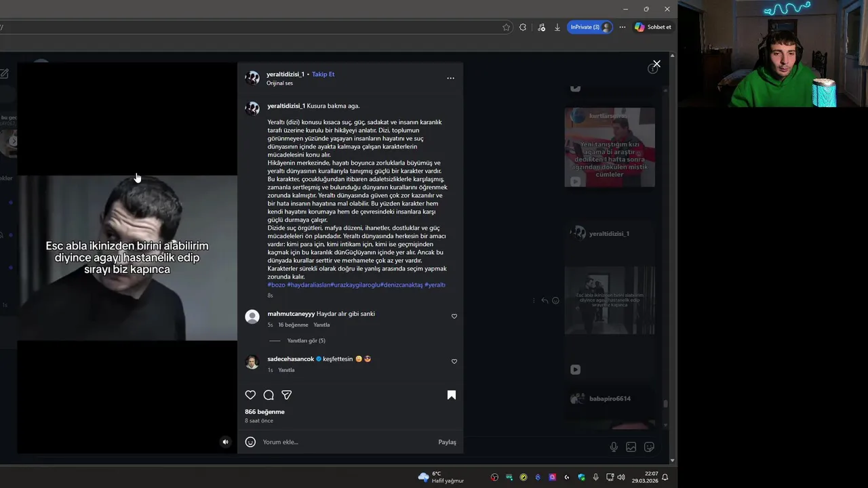The width and height of the screenshot is (868, 488).
Task: Open #haydaraliaslan hashtag
Action: pyautogui.click(x=309, y=285)
